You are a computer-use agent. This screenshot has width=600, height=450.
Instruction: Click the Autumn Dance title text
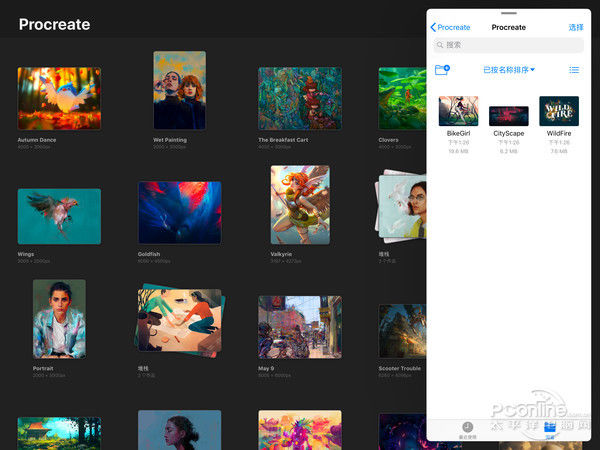(x=37, y=140)
